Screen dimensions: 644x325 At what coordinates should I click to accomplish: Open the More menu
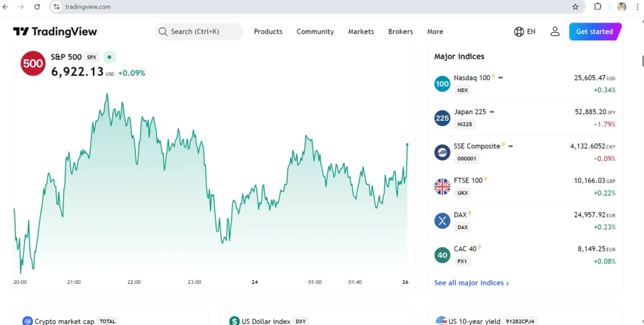pyautogui.click(x=435, y=31)
